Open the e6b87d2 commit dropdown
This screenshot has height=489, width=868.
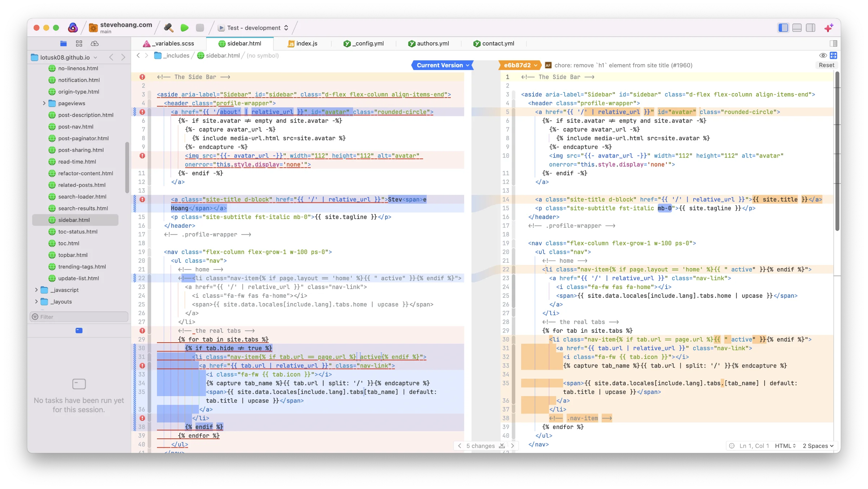click(x=520, y=65)
